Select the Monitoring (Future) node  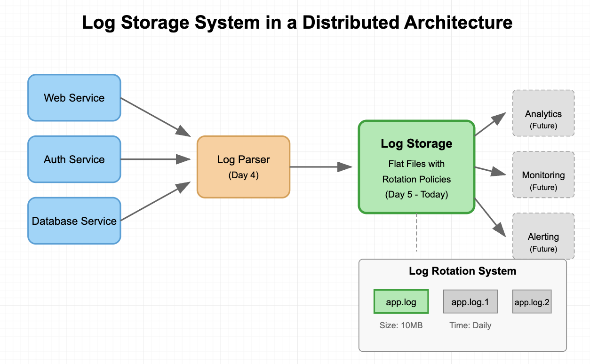[543, 175]
